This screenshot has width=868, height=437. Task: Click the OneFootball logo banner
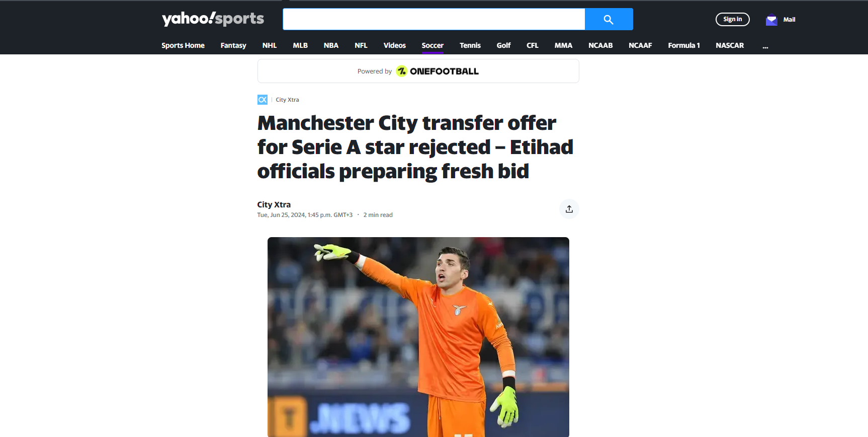click(x=418, y=71)
